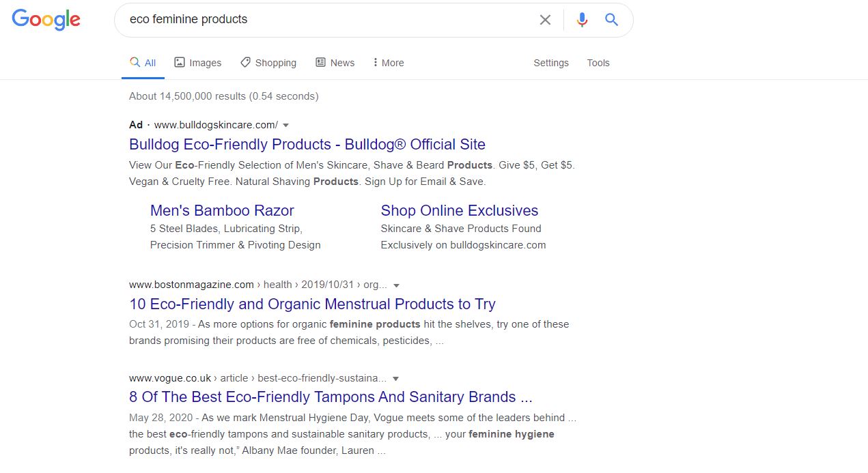Click the Google logo
This screenshot has width=868, height=473.
(45, 19)
